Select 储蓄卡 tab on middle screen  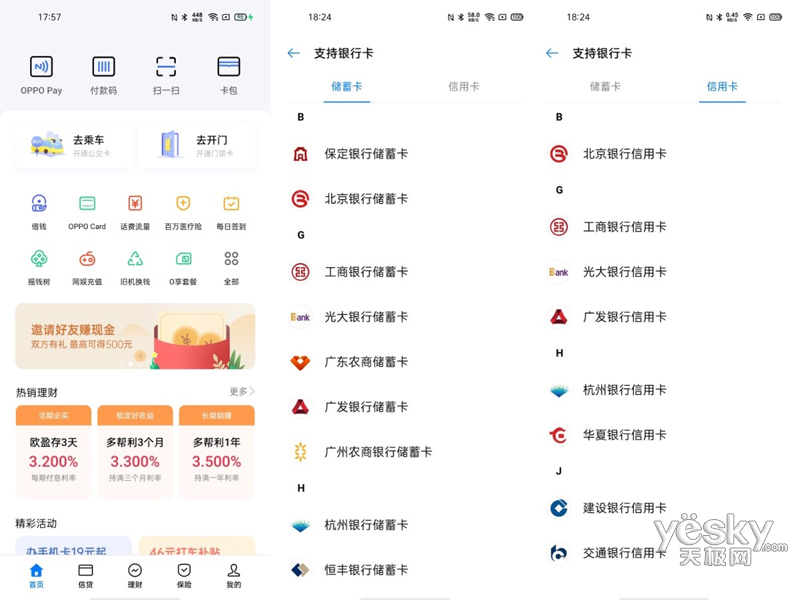pos(347,87)
